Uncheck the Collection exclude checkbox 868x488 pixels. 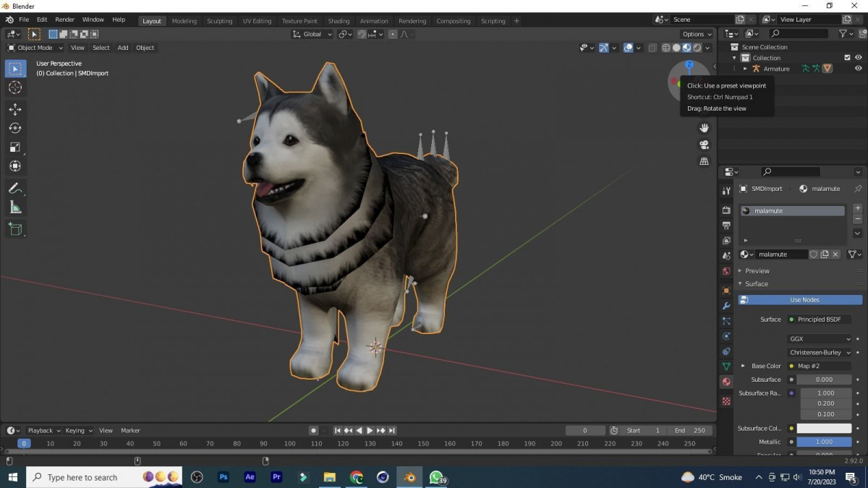[847, 58]
